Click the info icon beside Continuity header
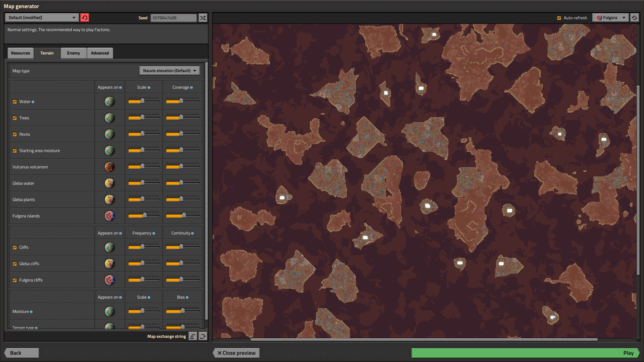 192,233
